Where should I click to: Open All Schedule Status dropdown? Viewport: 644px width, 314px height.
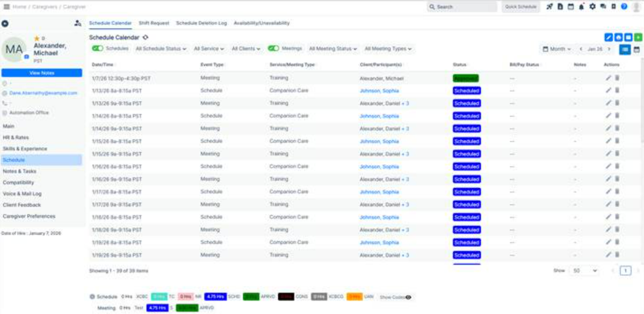coord(161,49)
